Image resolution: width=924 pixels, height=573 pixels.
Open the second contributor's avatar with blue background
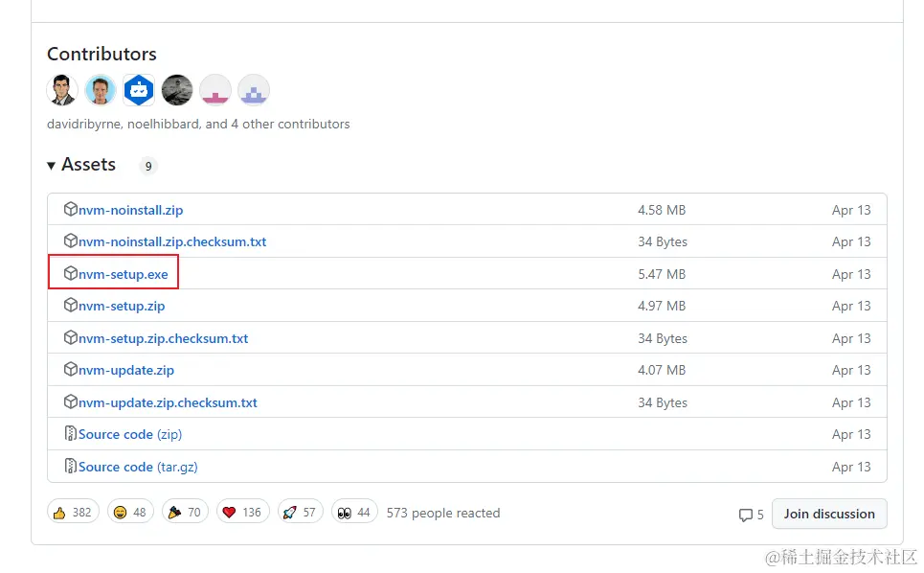click(101, 90)
